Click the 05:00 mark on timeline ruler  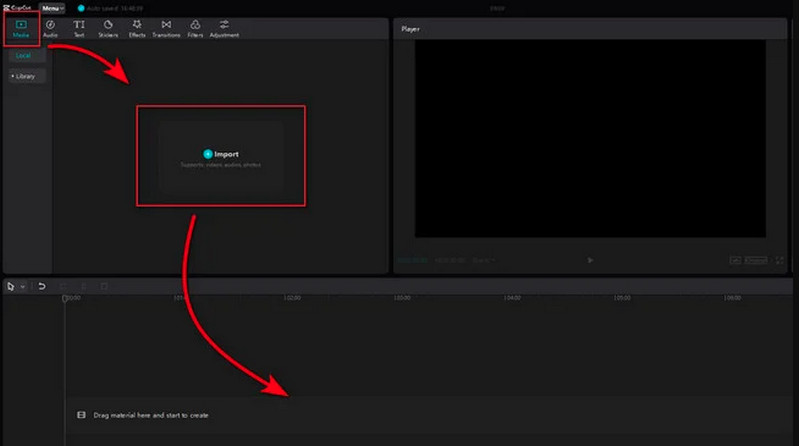click(622, 298)
